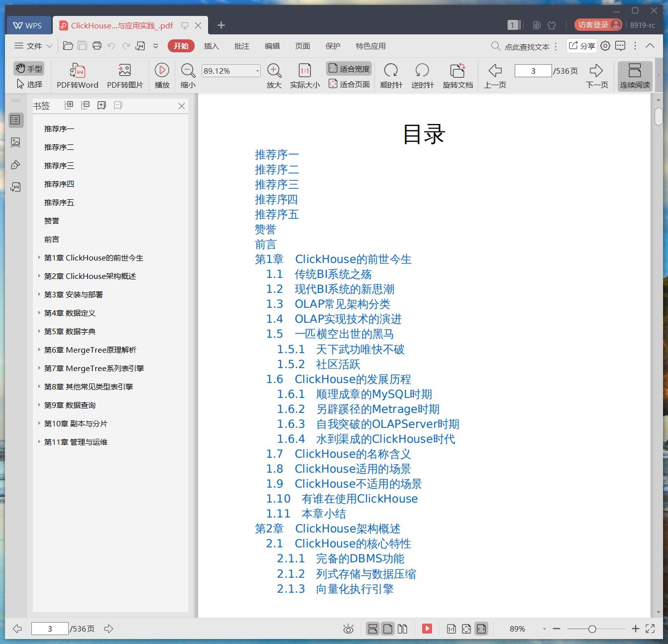Open the 文件 menu
The width and height of the screenshot is (668, 644).
click(x=33, y=46)
